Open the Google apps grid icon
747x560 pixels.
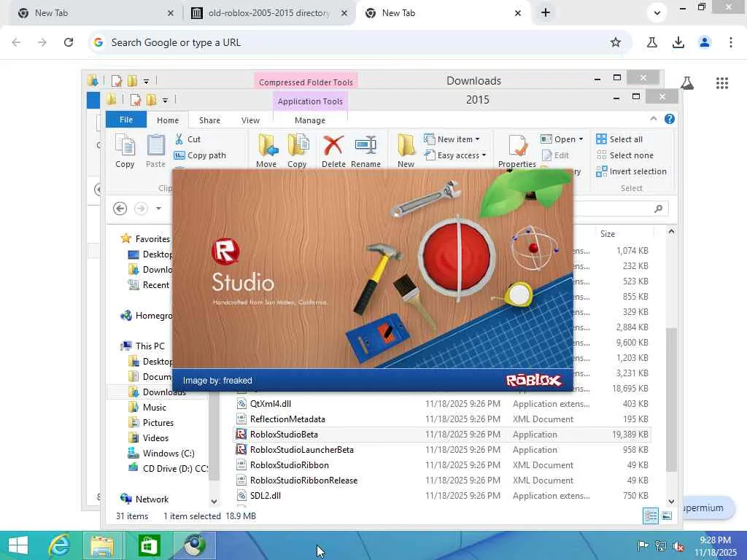[722, 83]
